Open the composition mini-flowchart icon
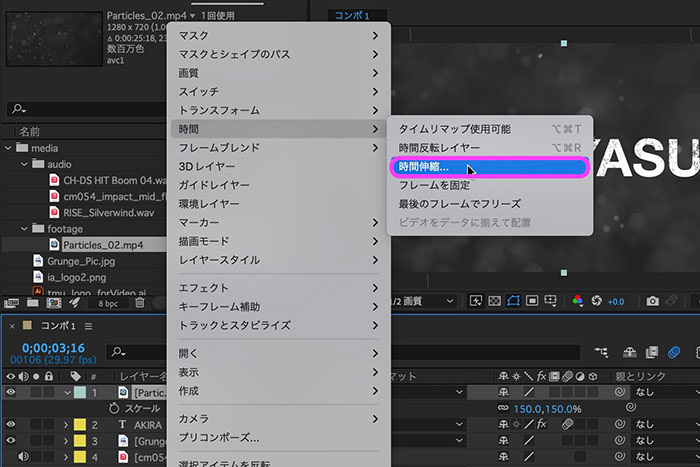The width and height of the screenshot is (700, 467). (x=601, y=352)
